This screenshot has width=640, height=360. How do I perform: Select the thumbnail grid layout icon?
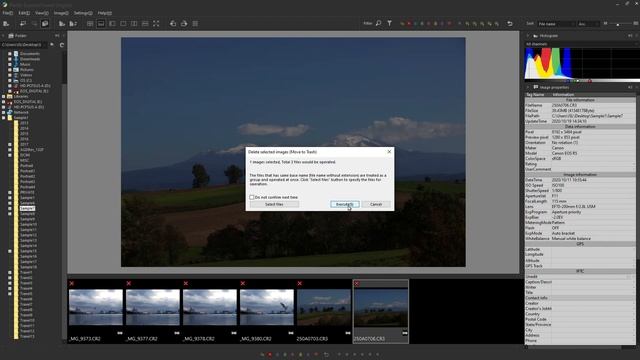(90, 24)
